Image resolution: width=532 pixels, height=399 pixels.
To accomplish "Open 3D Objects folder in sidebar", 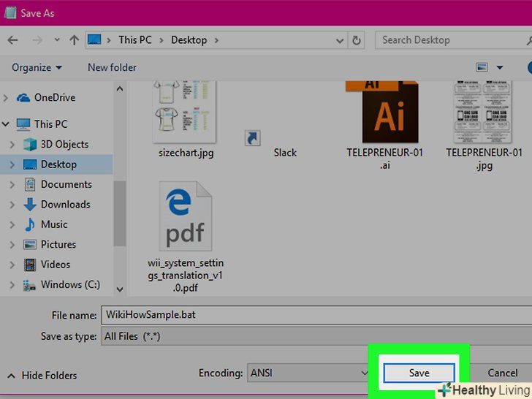I will [56, 145].
